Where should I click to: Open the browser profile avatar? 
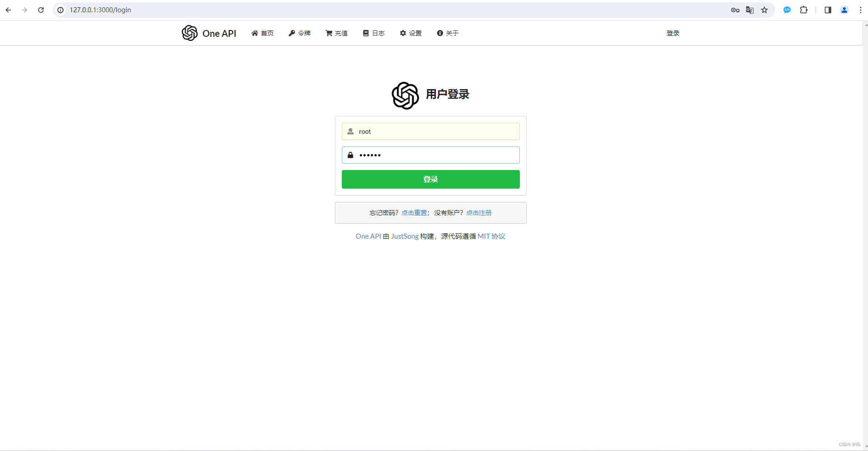coord(844,10)
